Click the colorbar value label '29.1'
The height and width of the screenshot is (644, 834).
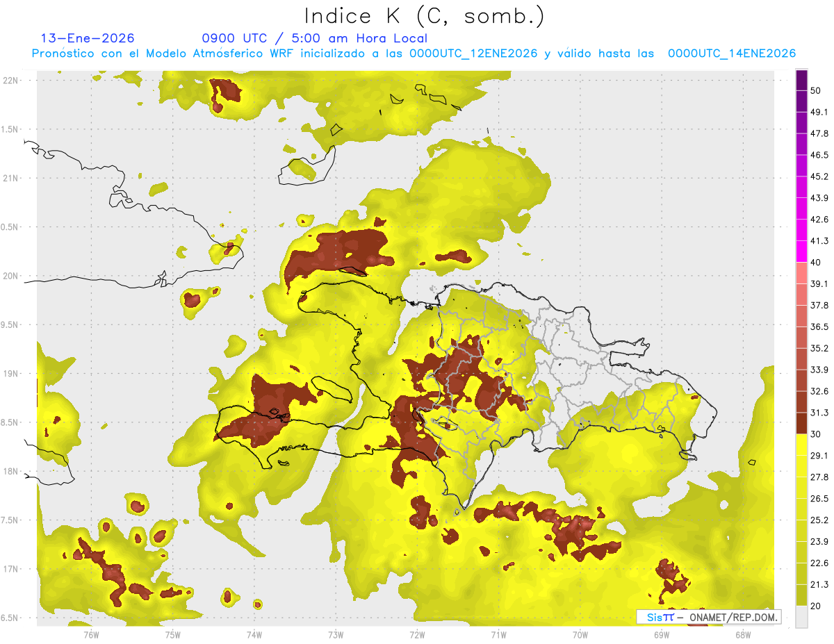[x=819, y=456]
